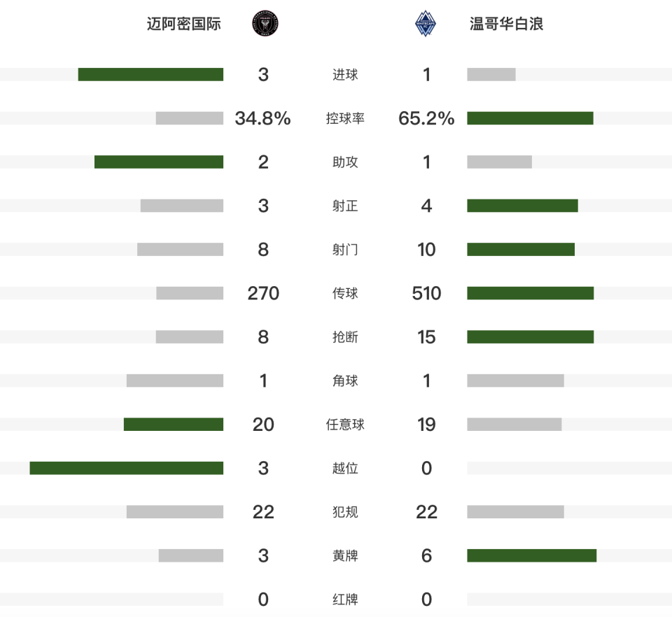This screenshot has height=617, width=672.
Task: Click Inter Miami's 20 任意球 value
Action: [x=263, y=425]
